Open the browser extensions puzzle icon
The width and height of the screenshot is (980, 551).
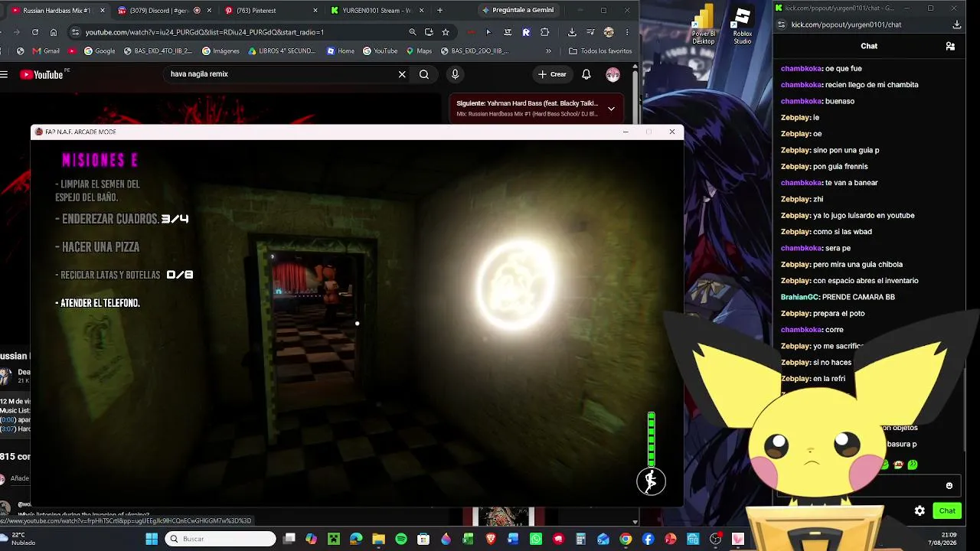point(544,32)
